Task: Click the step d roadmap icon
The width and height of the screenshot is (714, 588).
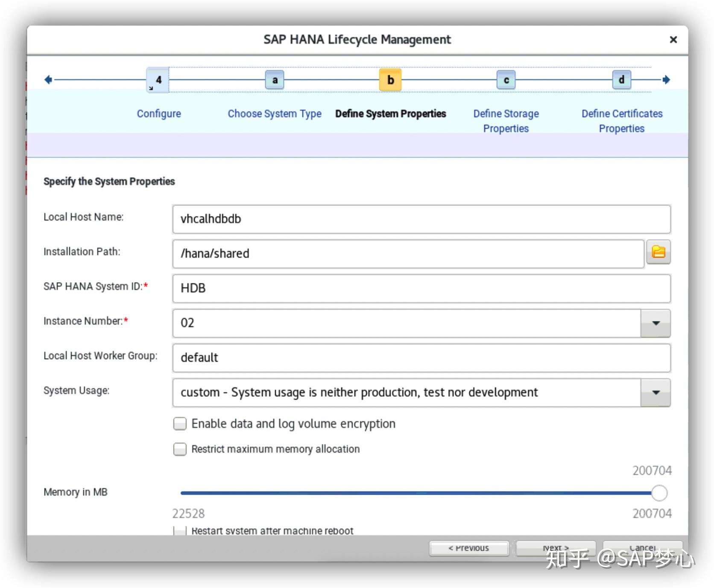Action: tap(622, 80)
